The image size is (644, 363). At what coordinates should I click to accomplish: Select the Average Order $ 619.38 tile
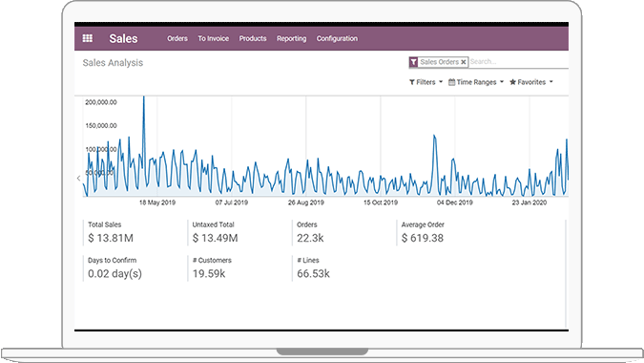(x=423, y=233)
